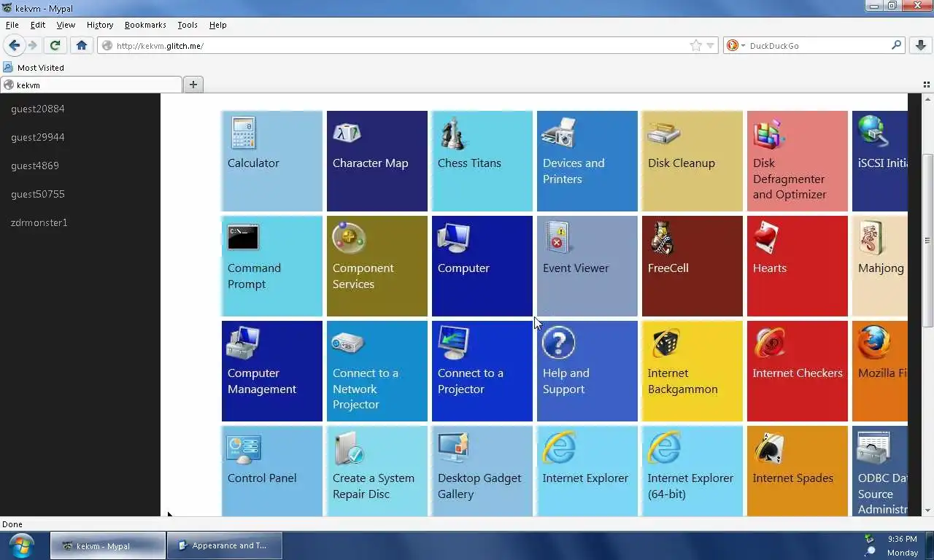Launch the Mahjong tile
Screen dimensions: 934x560
pyautogui.click(x=879, y=266)
